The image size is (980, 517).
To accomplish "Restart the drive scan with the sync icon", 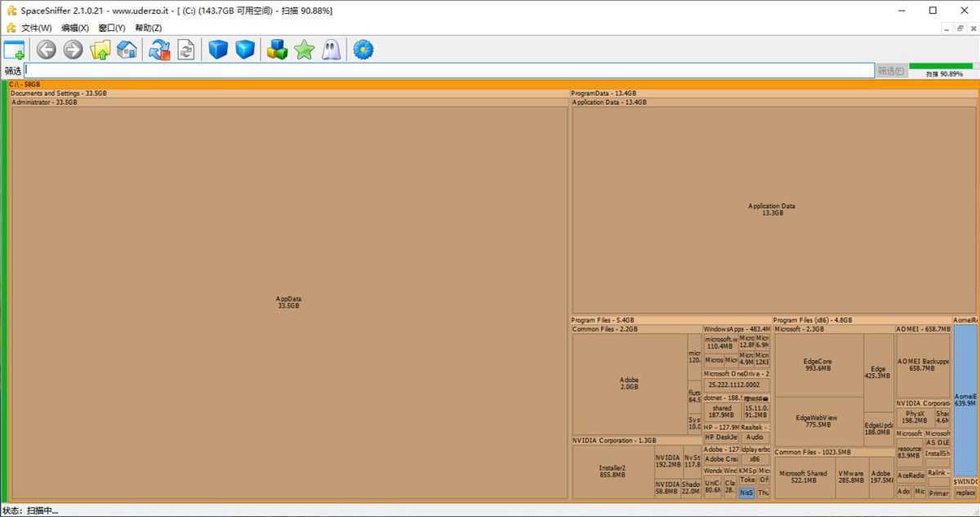I will pos(158,49).
